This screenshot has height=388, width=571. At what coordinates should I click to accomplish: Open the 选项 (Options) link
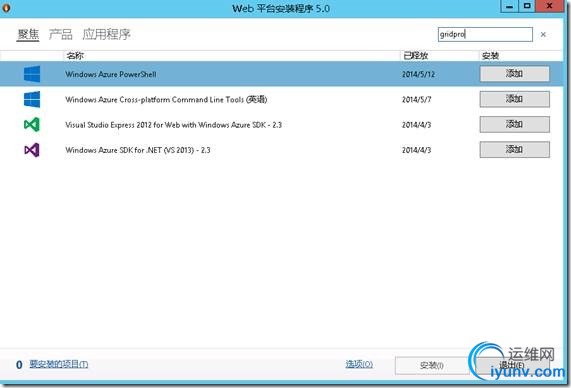pyautogui.click(x=359, y=364)
